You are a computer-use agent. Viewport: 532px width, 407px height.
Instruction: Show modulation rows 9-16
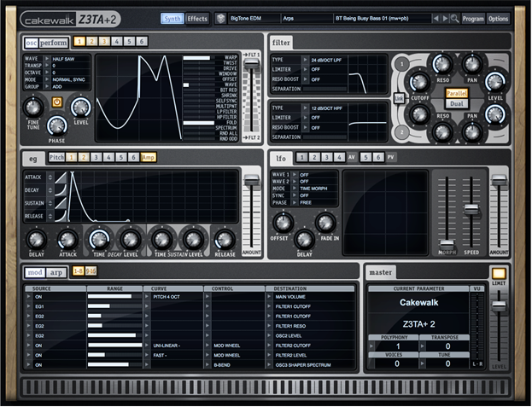(x=91, y=271)
